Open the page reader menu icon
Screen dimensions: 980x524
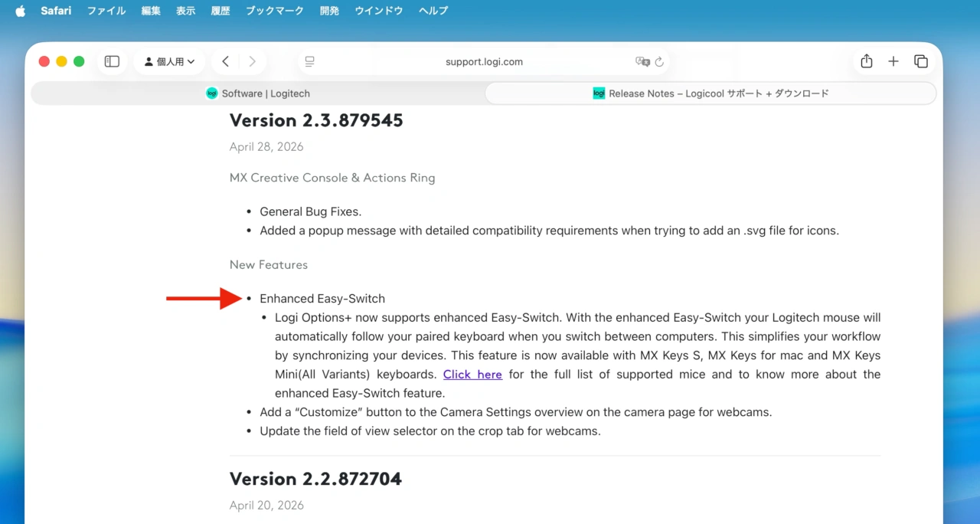(309, 61)
